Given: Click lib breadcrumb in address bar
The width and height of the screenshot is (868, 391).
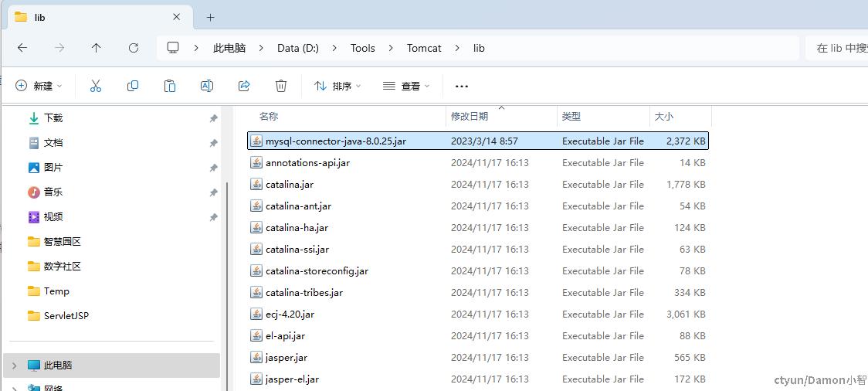Looking at the screenshot, I should pos(479,48).
